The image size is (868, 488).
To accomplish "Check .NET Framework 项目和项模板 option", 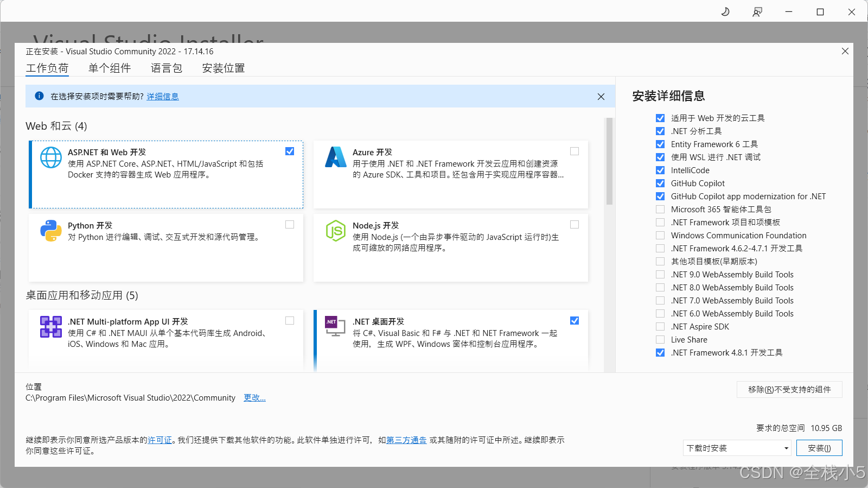I will pos(660,222).
